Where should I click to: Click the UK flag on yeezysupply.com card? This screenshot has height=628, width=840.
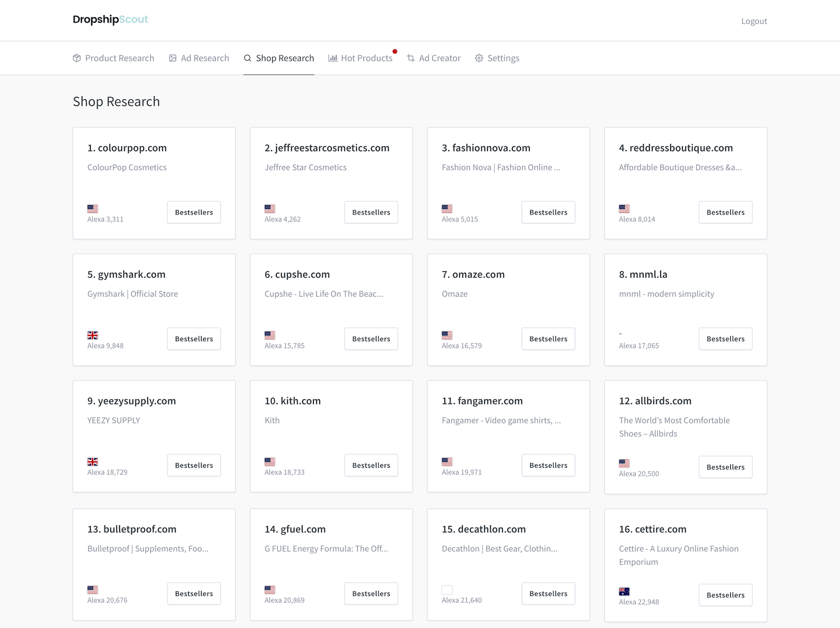tap(93, 462)
